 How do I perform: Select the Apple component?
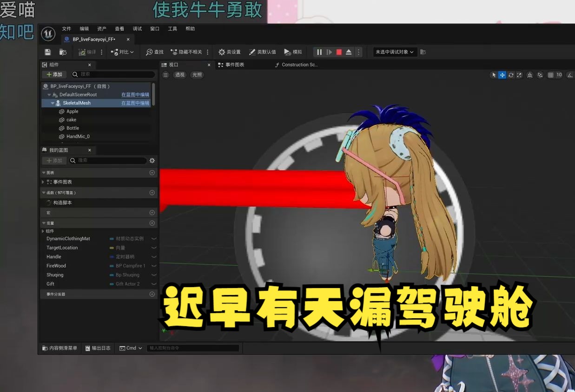[72, 111]
